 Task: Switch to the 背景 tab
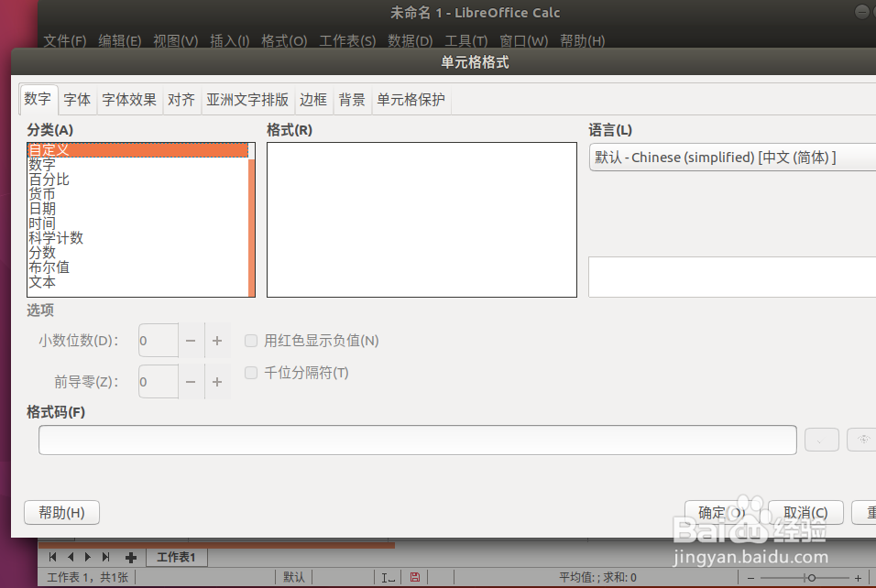pos(352,100)
